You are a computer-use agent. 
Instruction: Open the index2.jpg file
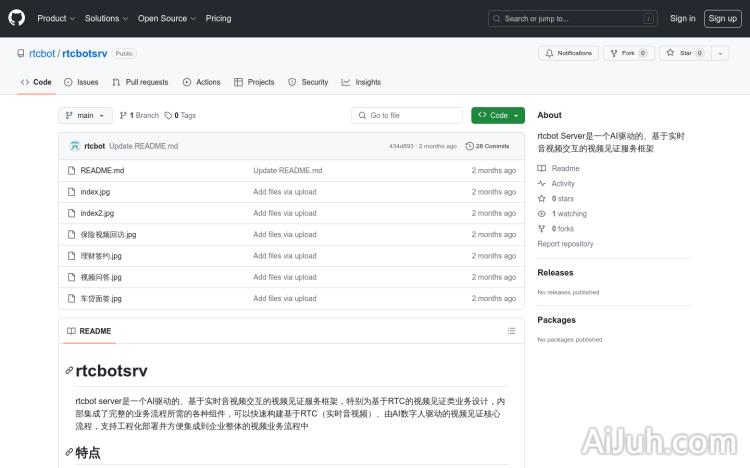[97, 213]
